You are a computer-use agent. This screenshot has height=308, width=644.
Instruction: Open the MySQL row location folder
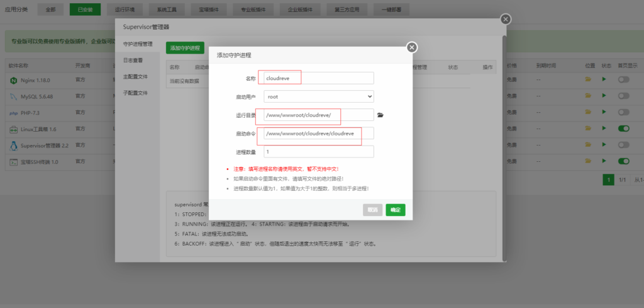pyautogui.click(x=588, y=95)
